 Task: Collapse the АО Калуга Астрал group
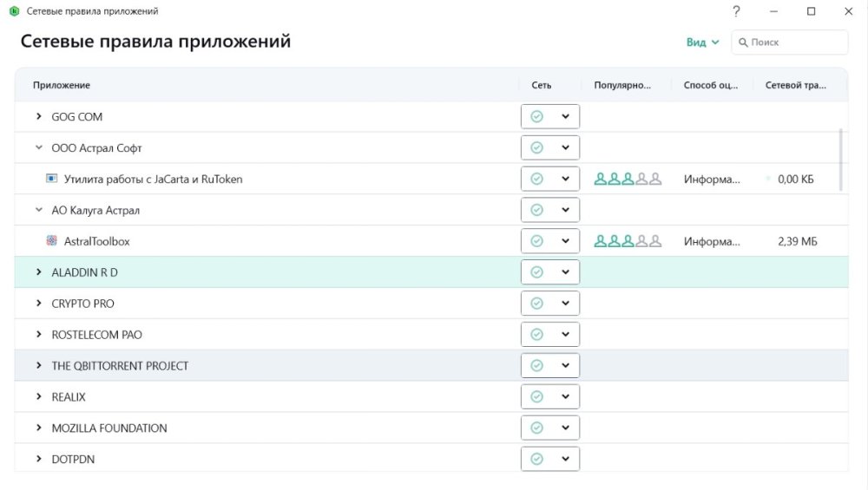39,210
